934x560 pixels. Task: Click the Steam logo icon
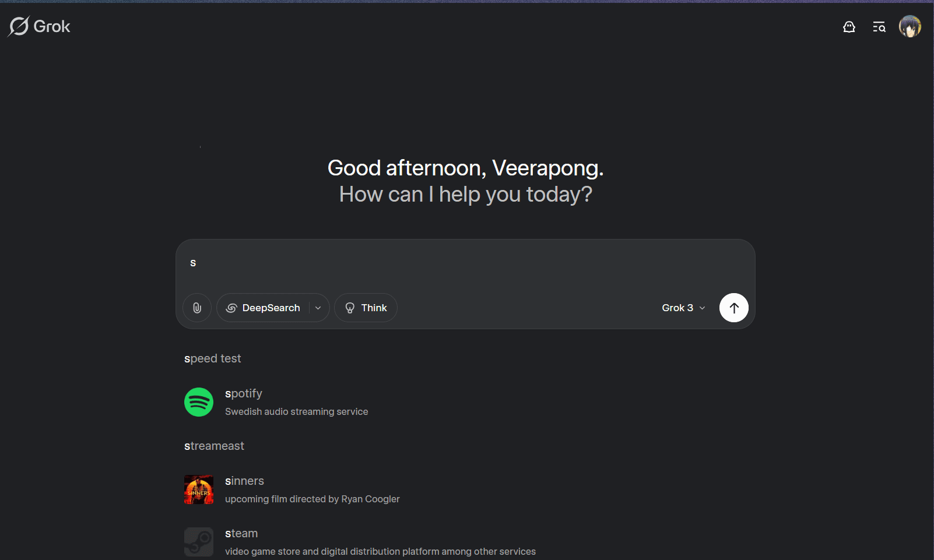pyautogui.click(x=199, y=542)
